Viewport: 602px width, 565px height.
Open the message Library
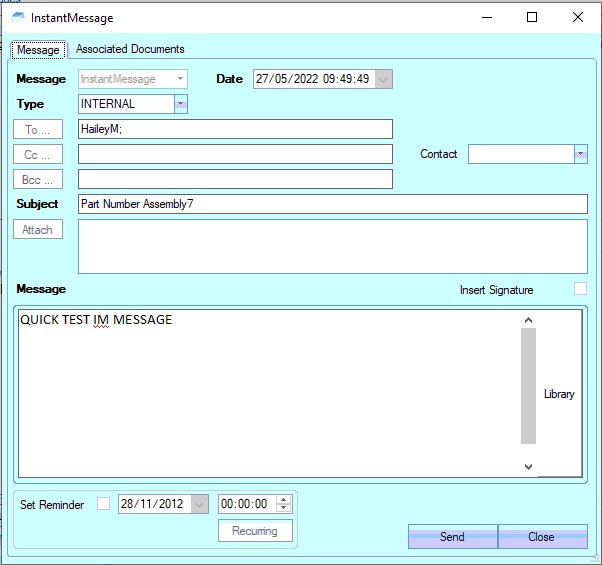pyautogui.click(x=559, y=394)
